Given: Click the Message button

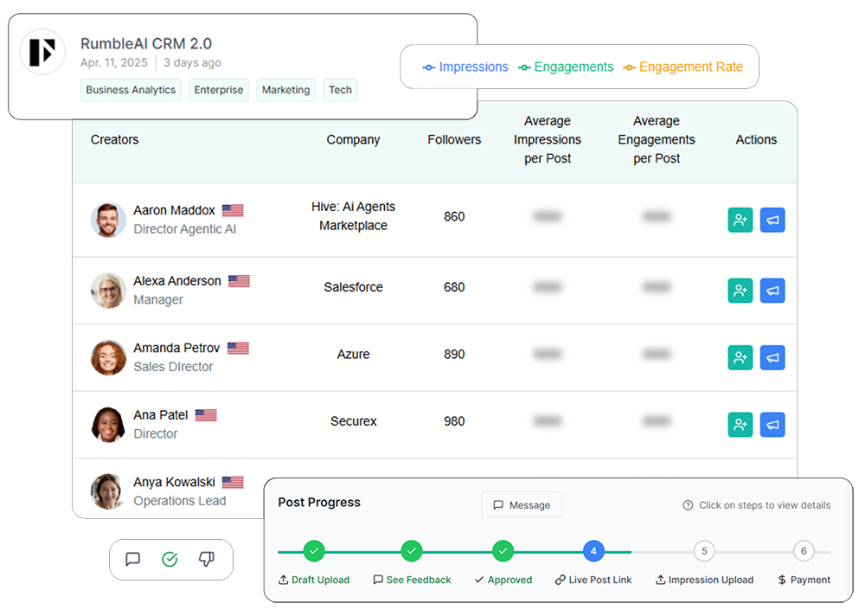Looking at the screenshot, I should (522, 505).
